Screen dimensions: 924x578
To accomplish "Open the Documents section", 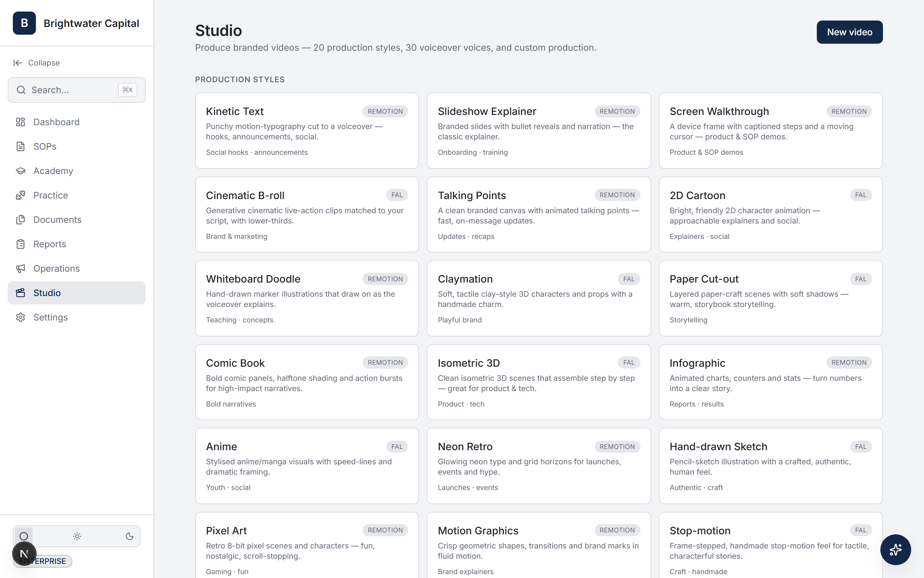I will point(76,220).
